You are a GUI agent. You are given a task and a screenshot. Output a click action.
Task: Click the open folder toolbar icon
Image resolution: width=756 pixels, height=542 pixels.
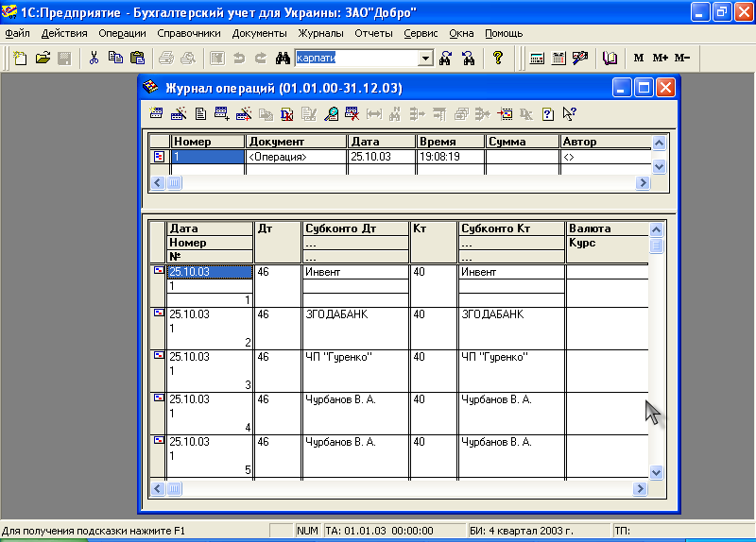coord(43,59)
